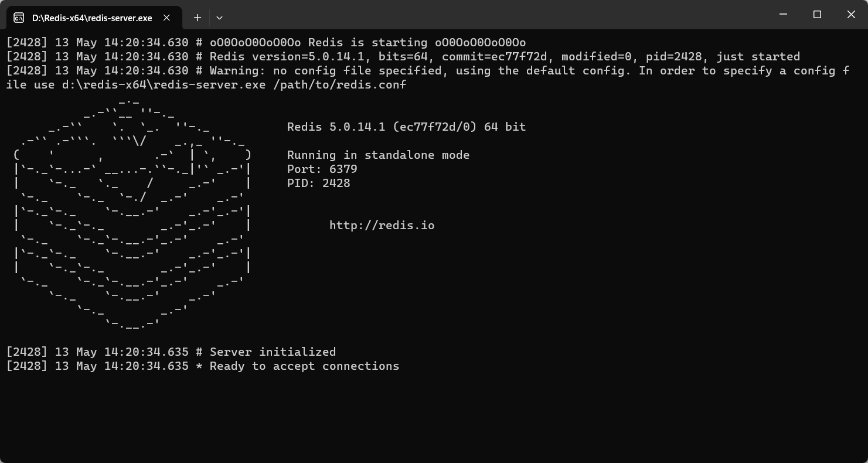868x463 pixels.
Task: Minimize the terminal window
Action: coord(784,14)
